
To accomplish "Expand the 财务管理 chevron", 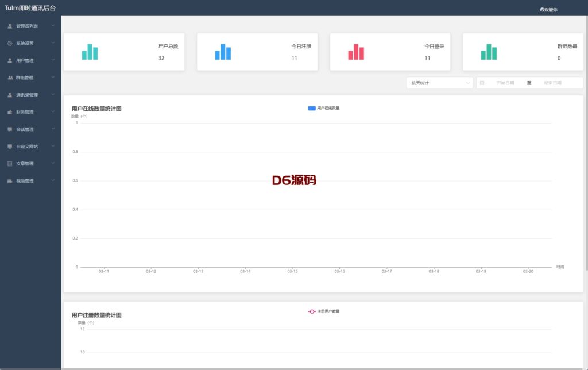I will coord(53,112).
